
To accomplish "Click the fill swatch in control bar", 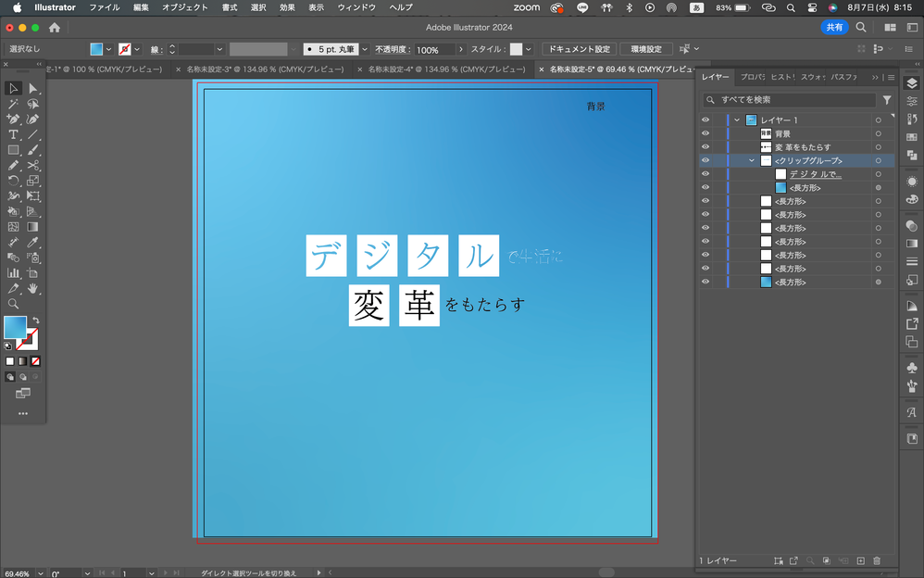I will click(96, 49).
